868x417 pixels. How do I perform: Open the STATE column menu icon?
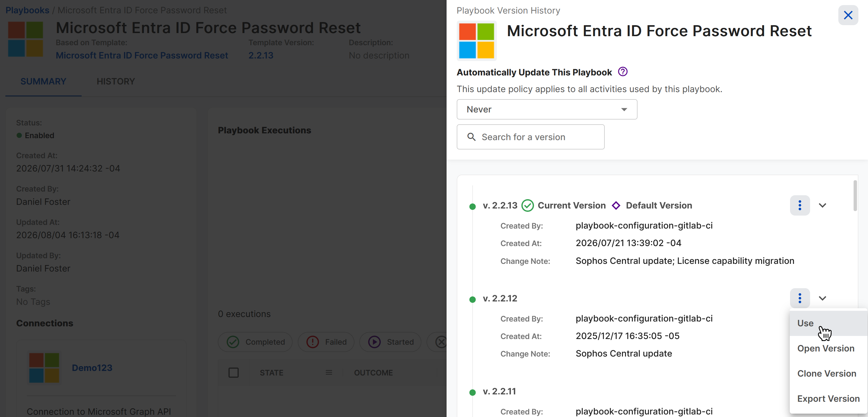(x=329, y=372)
